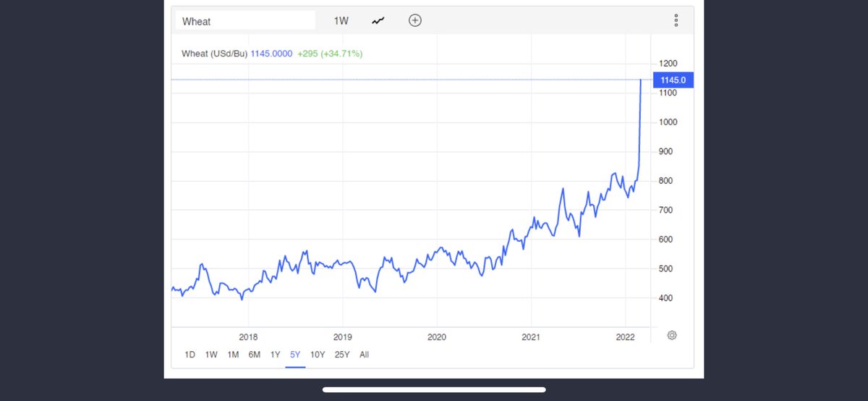Screen dimensions: 868x401
Task: Click the Wheat symbol search field
Action: click(245, 21)
